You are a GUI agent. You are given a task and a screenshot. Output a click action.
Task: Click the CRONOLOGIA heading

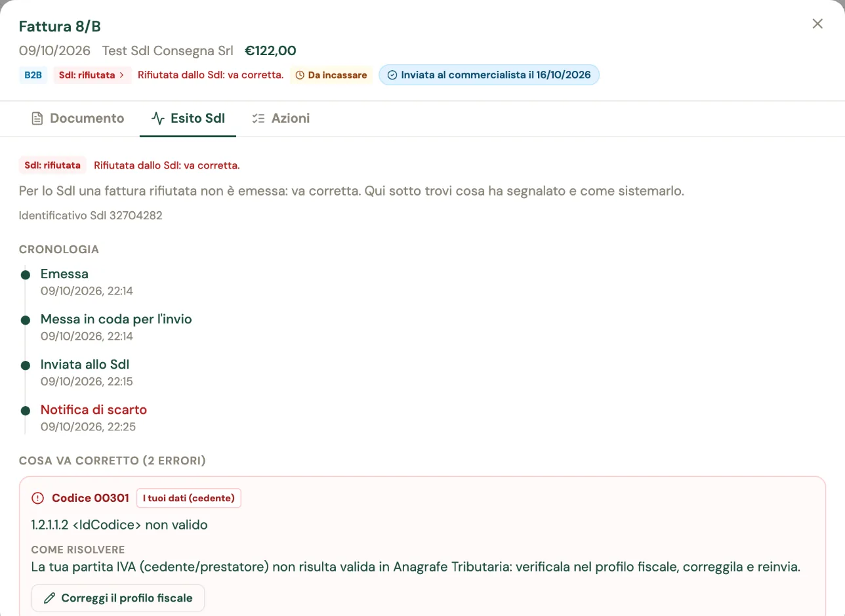point(59,249)
